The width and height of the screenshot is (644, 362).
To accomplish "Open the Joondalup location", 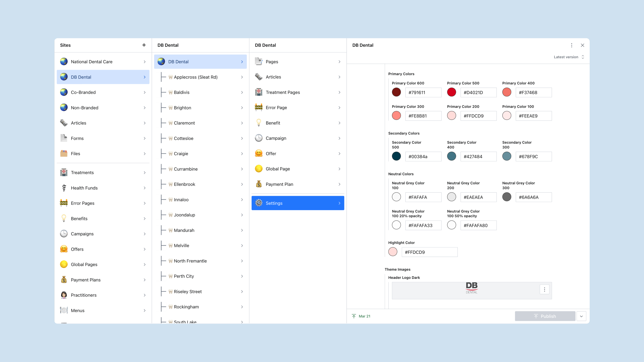I will pyautogui.click(x=200, y=215).
